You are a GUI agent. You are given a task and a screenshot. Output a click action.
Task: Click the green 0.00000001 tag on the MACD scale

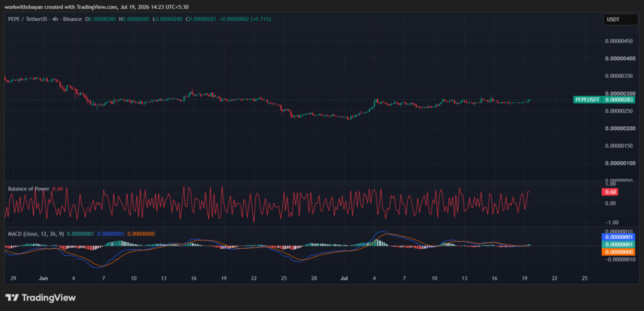(618, 244)
